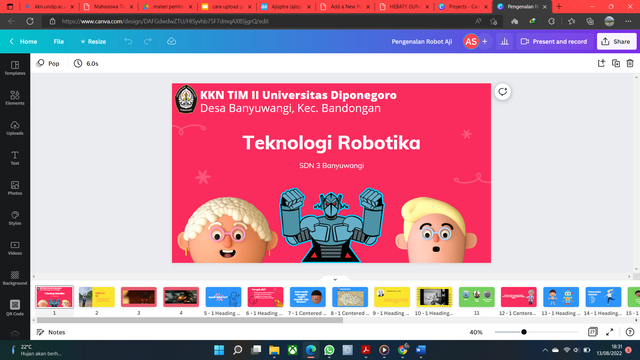Select slide 3 thumbnail

(x=139, y=297)
